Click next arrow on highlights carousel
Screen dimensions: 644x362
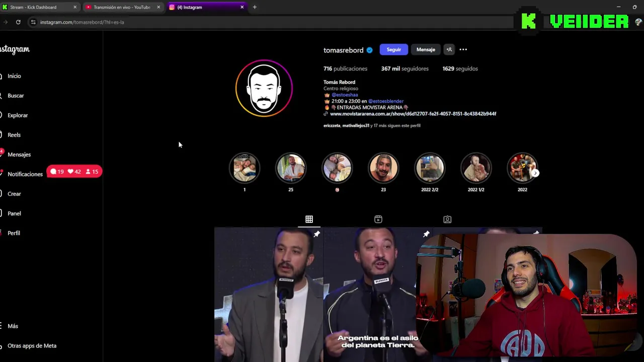click(x=535, y=173)
